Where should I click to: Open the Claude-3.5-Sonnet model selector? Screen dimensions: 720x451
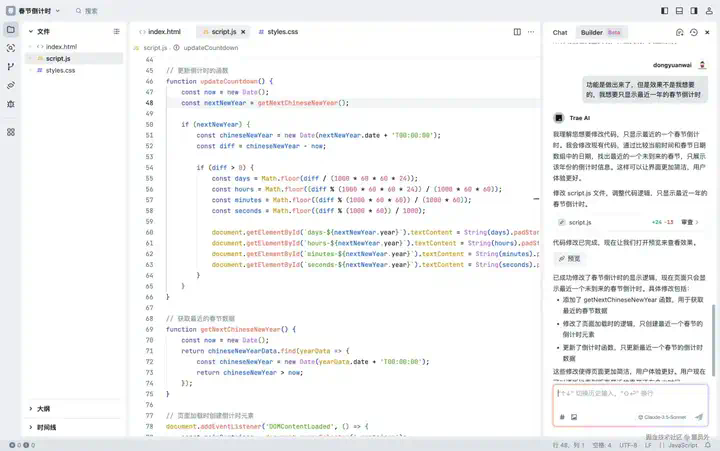coord(662,417)
